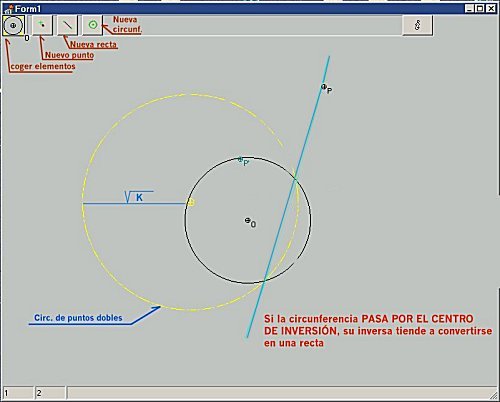
Task: Maximize the Form1 window
Action: click(480, 8)
